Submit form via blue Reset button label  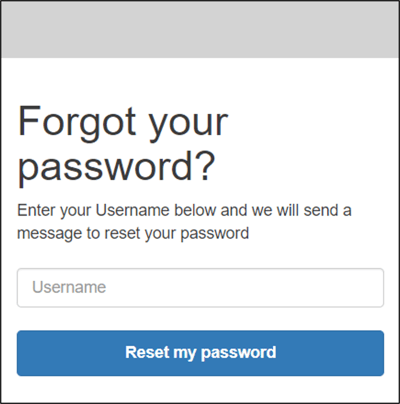(x=201, y=353)
